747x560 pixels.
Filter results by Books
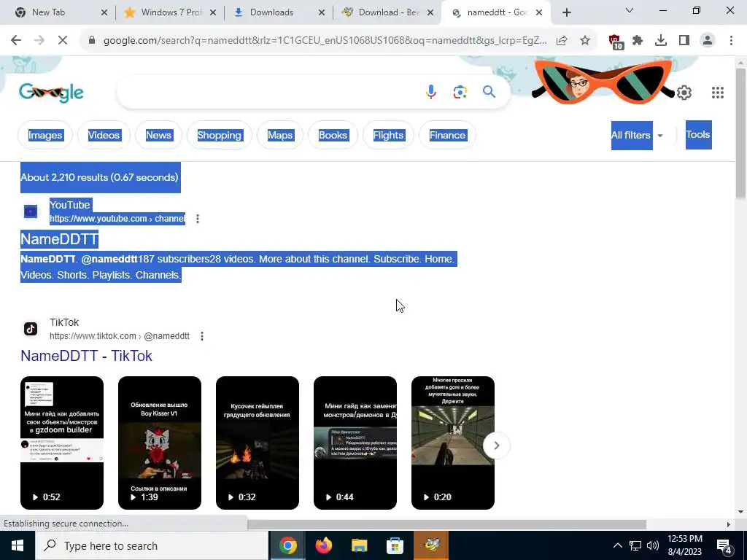tap(333, 135)
